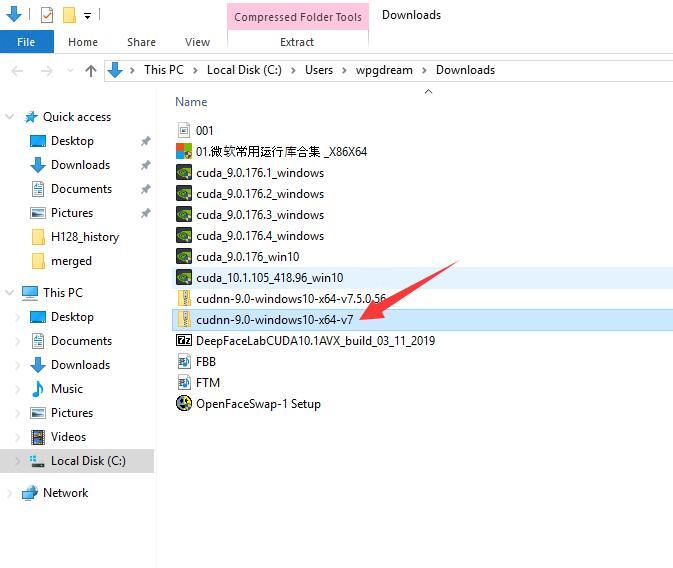Click the Properties icon in Quick Access Toolbar
This screenshot has width=673, height=568.
point(46,15)
